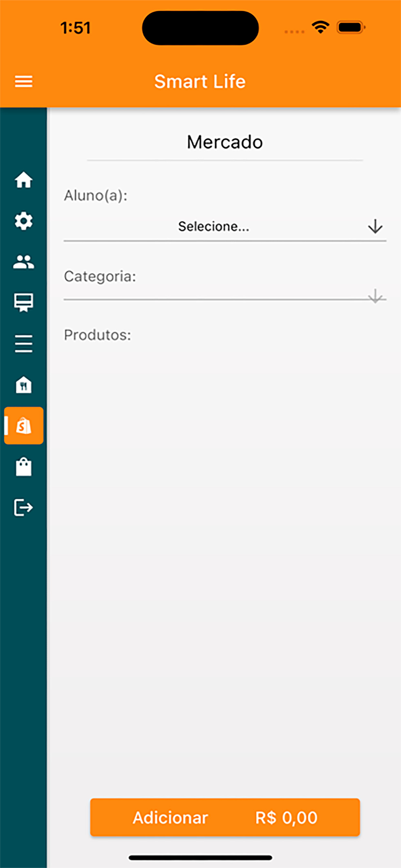Open the cafeteria house sidebar icon
The image size is (401, 868).
tap(23, 385)
